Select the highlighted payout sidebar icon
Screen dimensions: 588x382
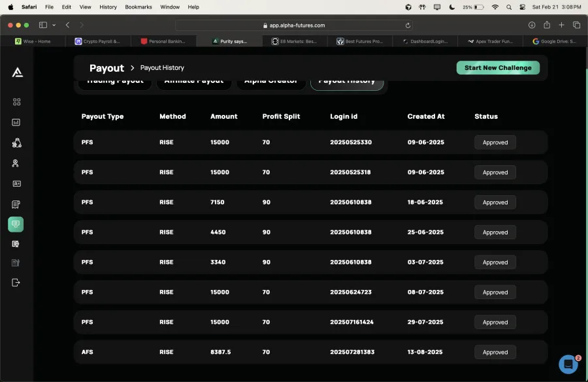pyautogui.click(x=16, y=224)
